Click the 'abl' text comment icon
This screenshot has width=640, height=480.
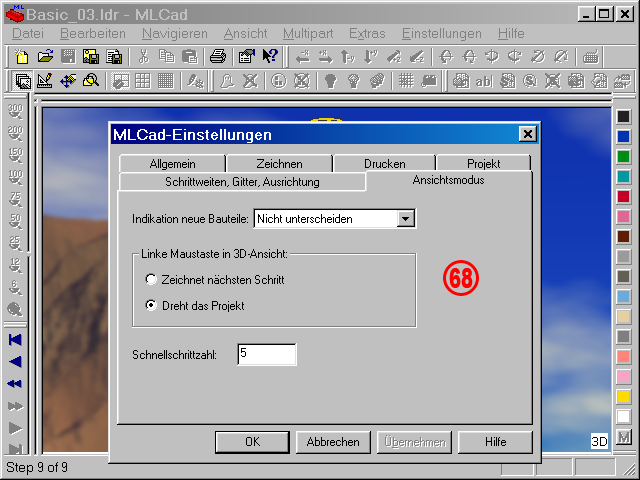click(484, 81)
